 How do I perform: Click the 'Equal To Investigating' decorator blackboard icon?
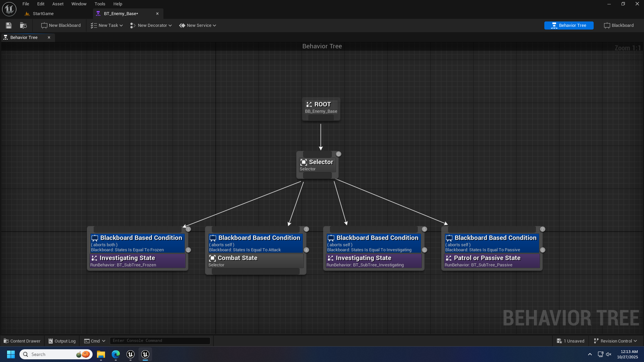[x=331, y=238]
